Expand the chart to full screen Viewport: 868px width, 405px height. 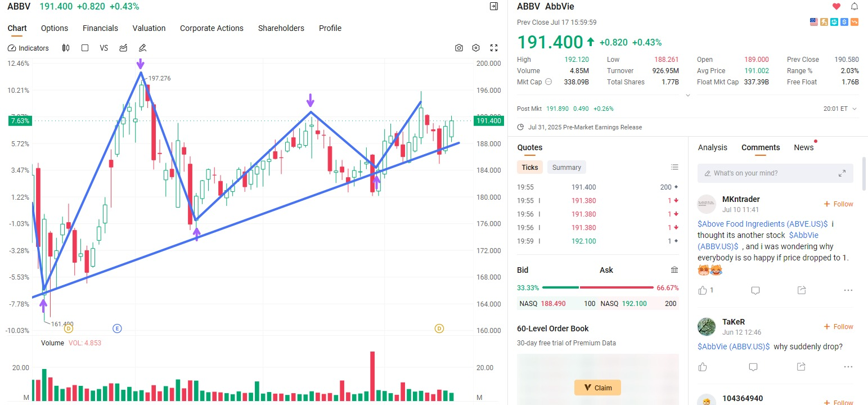click(x=494, y=48)
